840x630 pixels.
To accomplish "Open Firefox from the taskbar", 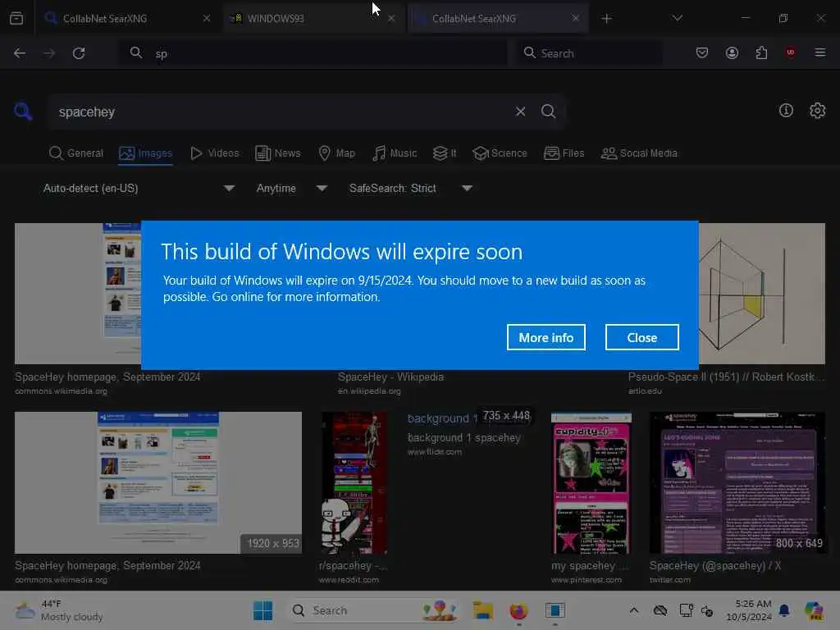I will click(x=518, y=610).
